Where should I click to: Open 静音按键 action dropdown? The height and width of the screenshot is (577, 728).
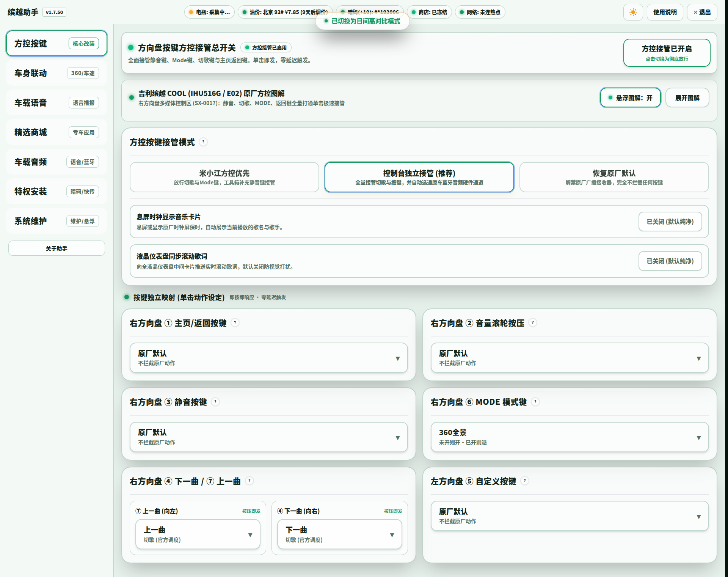click(x=268, y=437)
